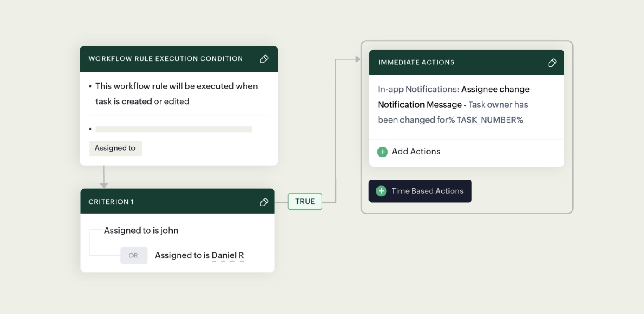Viewport: 644px width, 314px height.
Task: Open the Immediate Actions edit pencil
Action: [552, 62]
